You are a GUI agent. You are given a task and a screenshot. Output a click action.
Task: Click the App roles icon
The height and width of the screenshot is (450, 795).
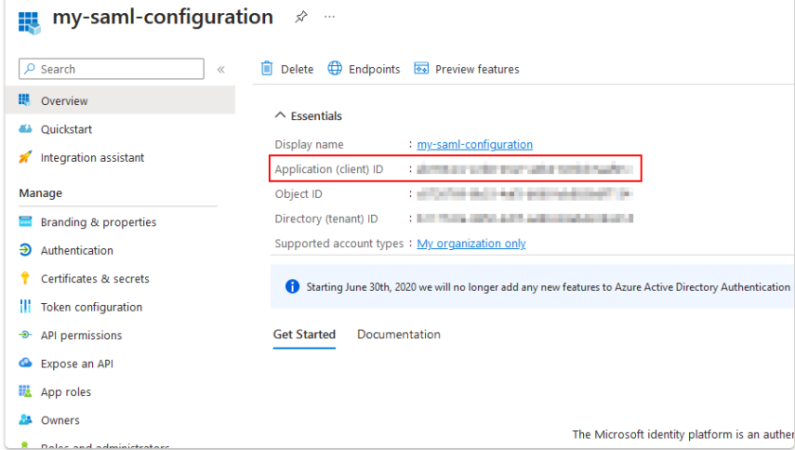pyautogui.click(x=25, y=391)
